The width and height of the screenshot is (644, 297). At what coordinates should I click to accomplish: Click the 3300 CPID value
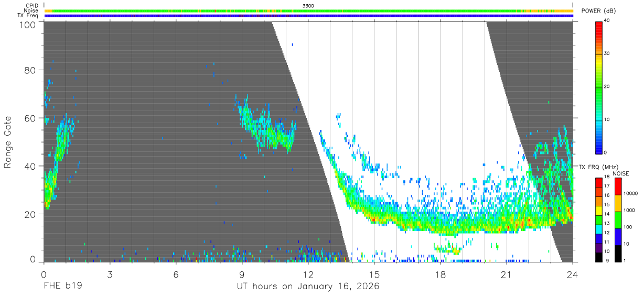click(x=308, y=5)
